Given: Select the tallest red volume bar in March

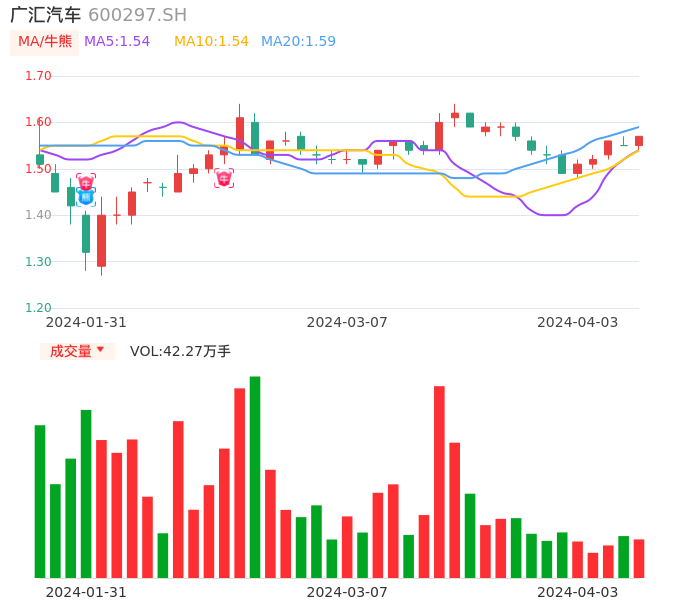Looking at the screenshot, I should point(439,481).
